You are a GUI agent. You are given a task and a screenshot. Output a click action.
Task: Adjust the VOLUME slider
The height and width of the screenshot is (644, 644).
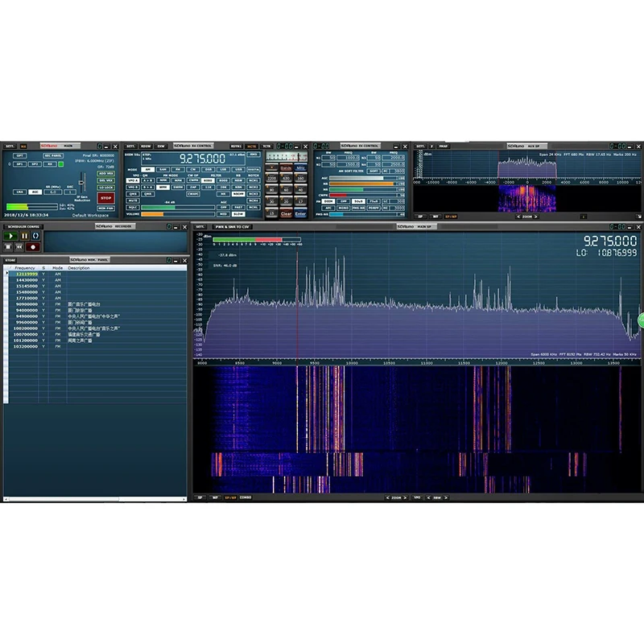point(178,214)
